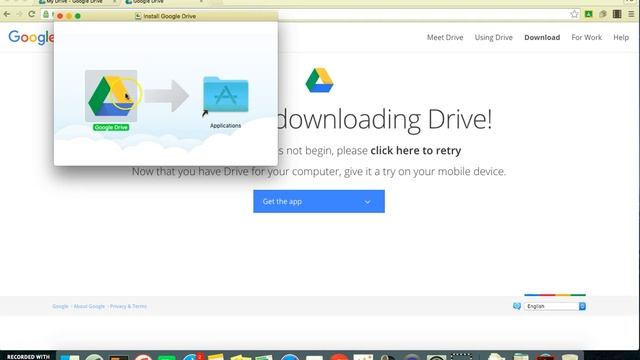Click the Install Google Drive window title
The width and height of the screenshot is (640, 360).
point(169,16)
